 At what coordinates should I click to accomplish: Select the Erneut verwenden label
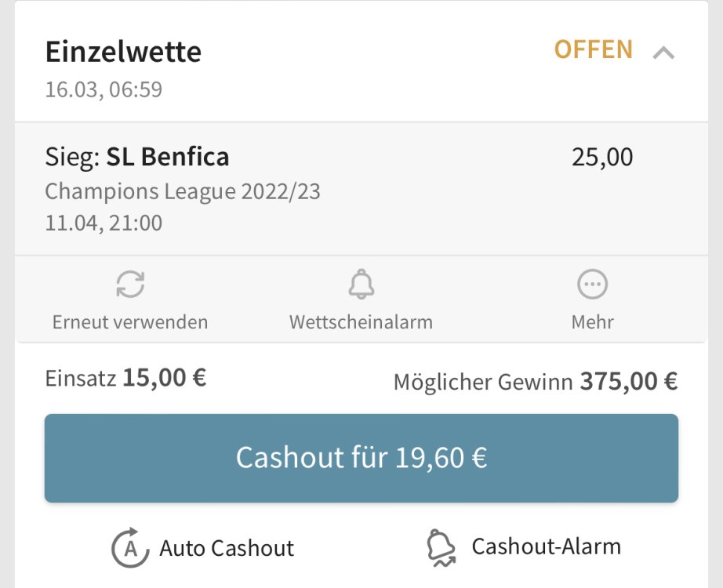click(x=130, y=321)
